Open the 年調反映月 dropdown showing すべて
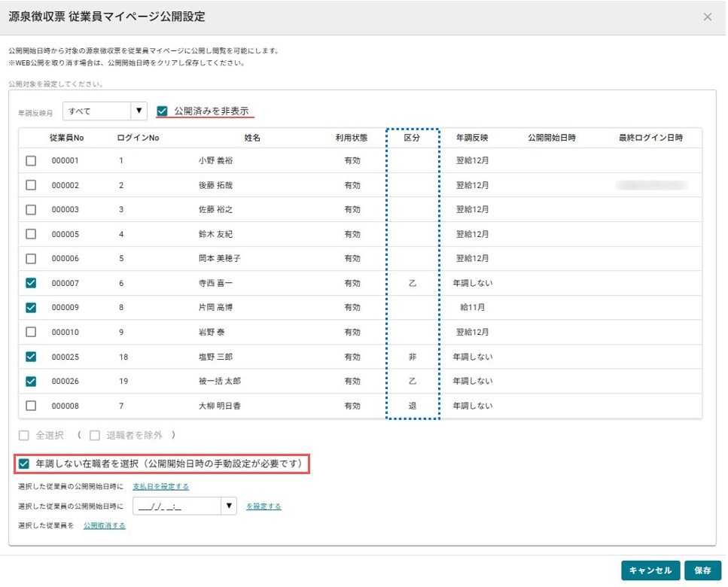Image resolution: width=728 pixels, height=587 pixels. [x=105, y=111]
